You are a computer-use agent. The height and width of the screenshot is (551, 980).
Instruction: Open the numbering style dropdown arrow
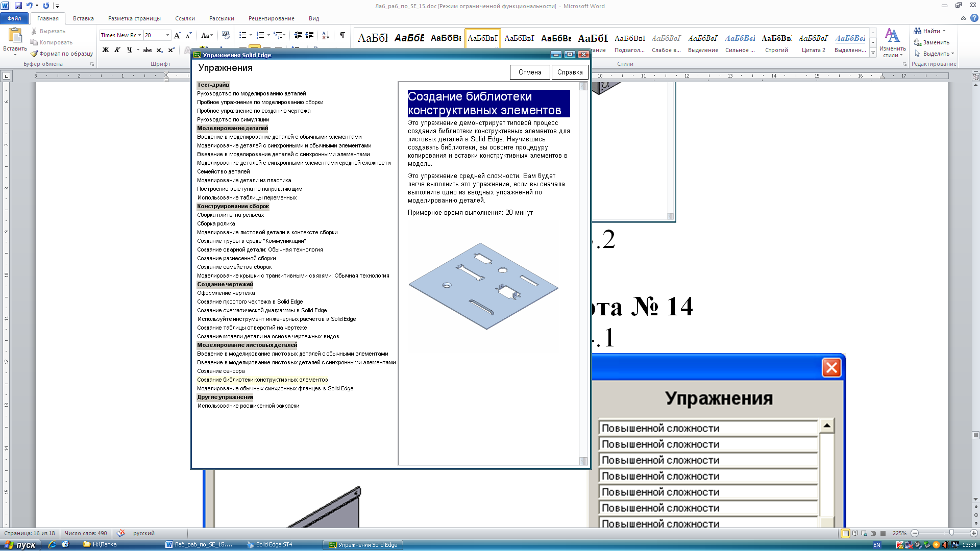pos(268,35)
